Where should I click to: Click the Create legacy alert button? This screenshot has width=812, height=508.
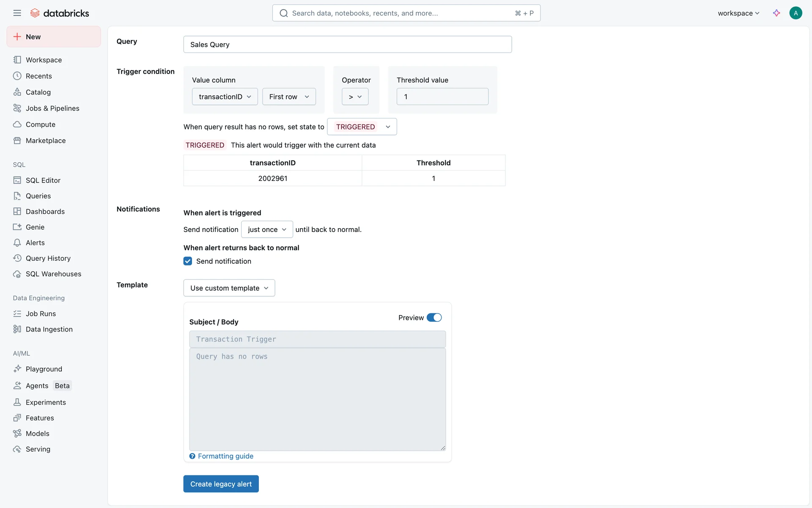pos(221,484)
